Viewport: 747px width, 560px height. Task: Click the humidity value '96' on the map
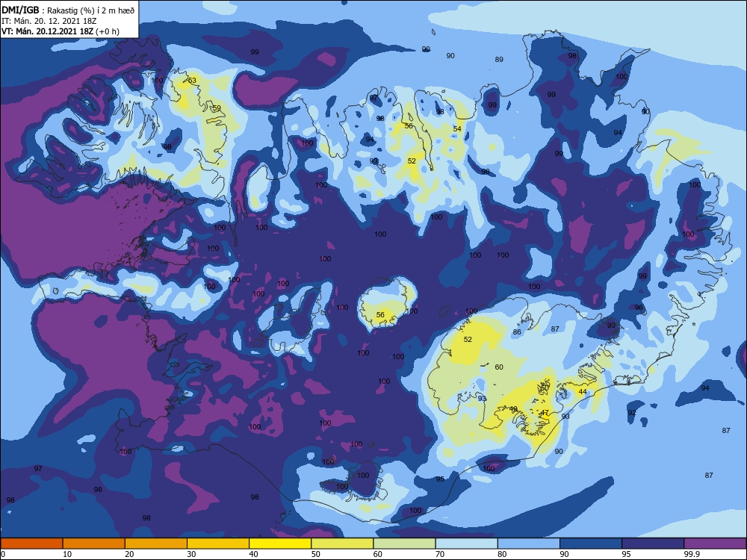pyautogui.click(x=639, y=308)
